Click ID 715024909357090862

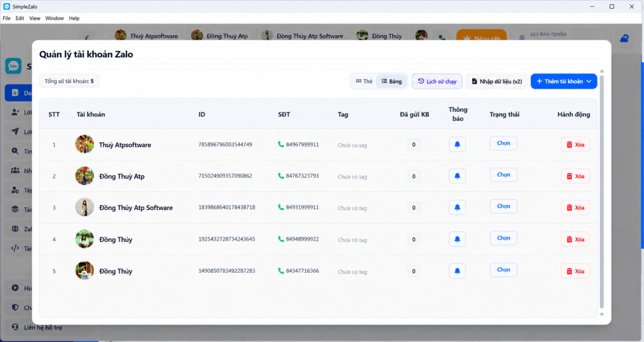click(225, 176)
